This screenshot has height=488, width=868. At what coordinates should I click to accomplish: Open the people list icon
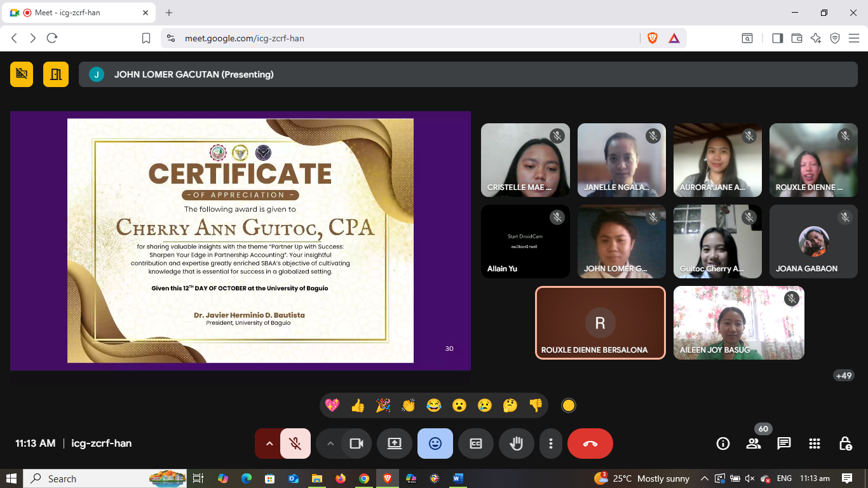[754, 444]
